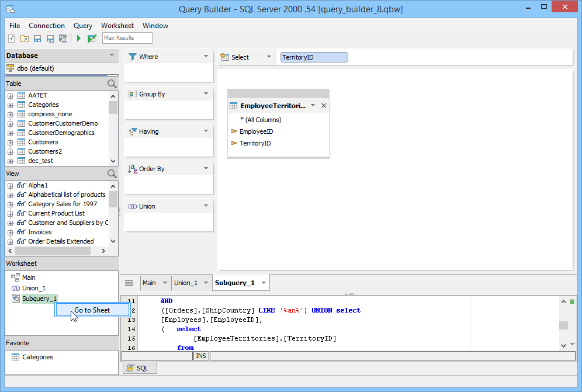Click the Category Sales for 1997 view icon
Image resolution: width=582 pixels, height=392 pixels.
pos(22,204)
